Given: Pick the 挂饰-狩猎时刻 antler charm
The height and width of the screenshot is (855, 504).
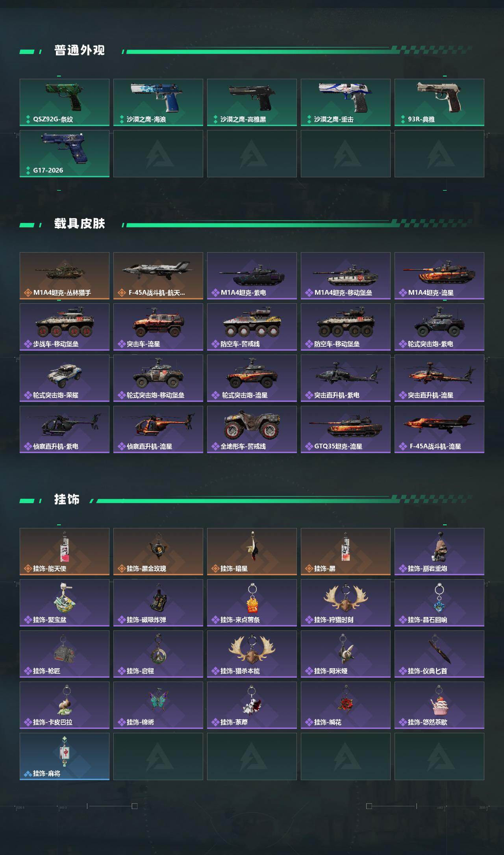Looking at the screenshot, I should (x=346, y=603).
